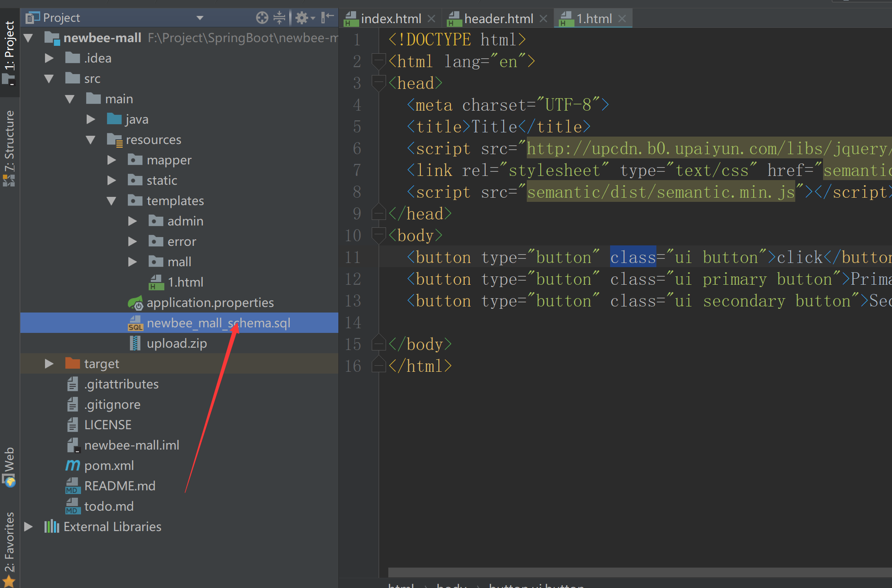Close the 1.html editor tab
This screenshot has width=892, height=588.
tap(622, 19)
